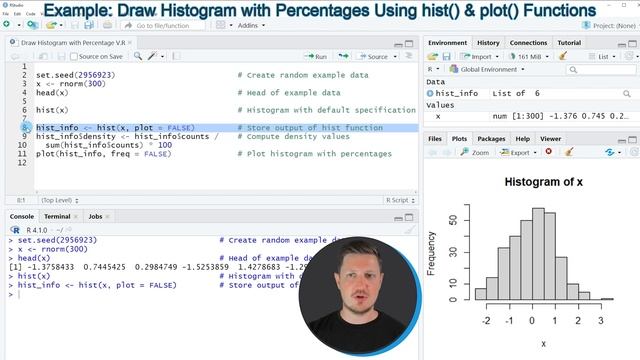The height and width of the screenshot is (360, 640).
Task: Click the red Remove current plot icon
Action: point(549,151)
